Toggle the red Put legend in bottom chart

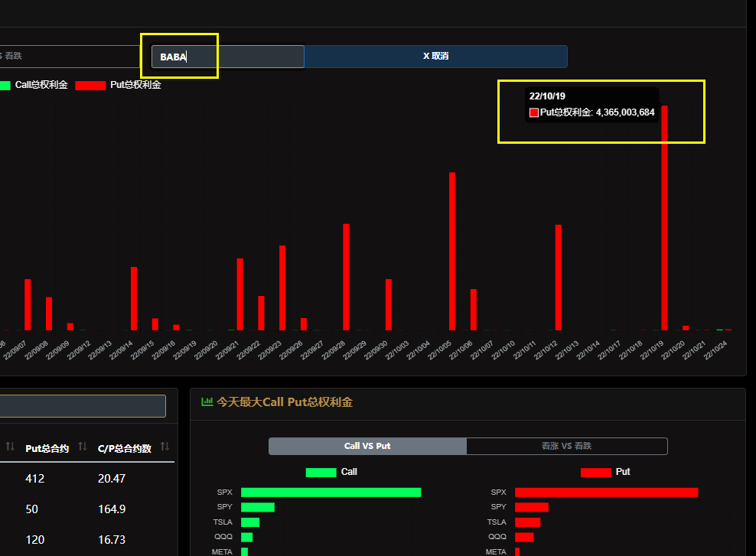point(595,473)
